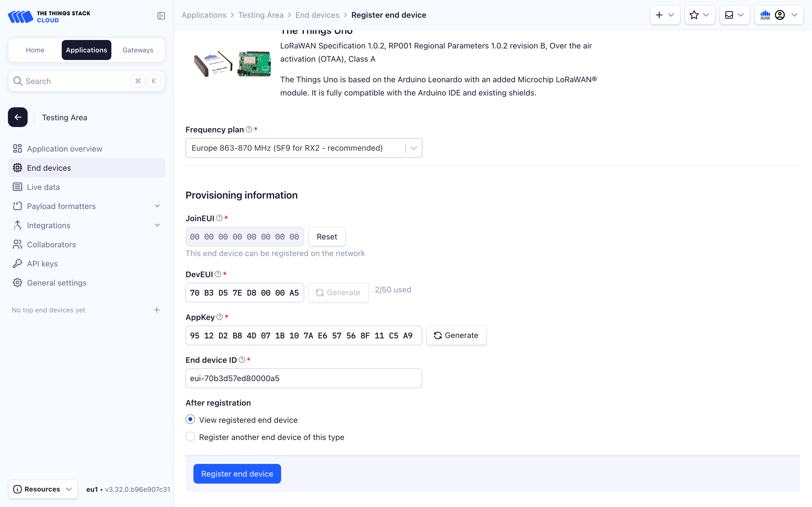The image size is (812, 507).
Task: Click the Register end device button
Action: (237, 474)
